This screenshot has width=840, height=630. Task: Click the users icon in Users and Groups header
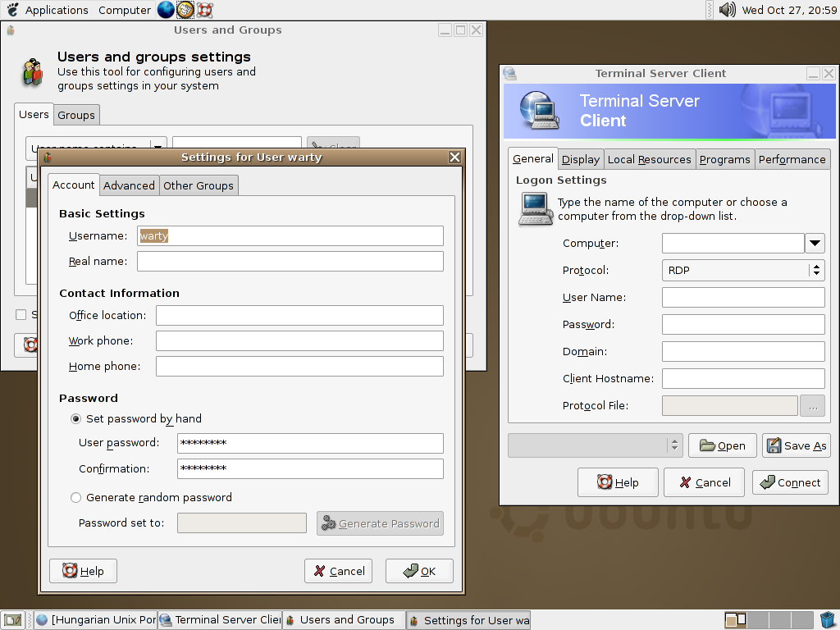click(33, 72)
